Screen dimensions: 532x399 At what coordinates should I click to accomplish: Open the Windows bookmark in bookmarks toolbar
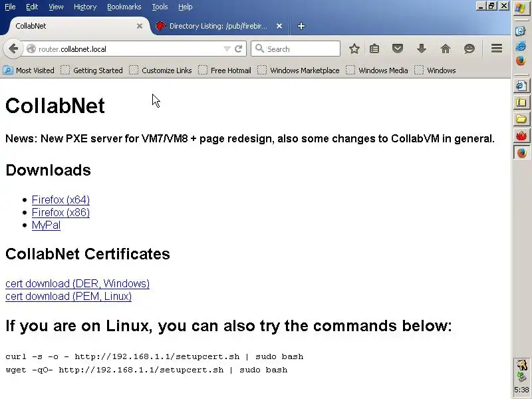[x=436, y=70]
